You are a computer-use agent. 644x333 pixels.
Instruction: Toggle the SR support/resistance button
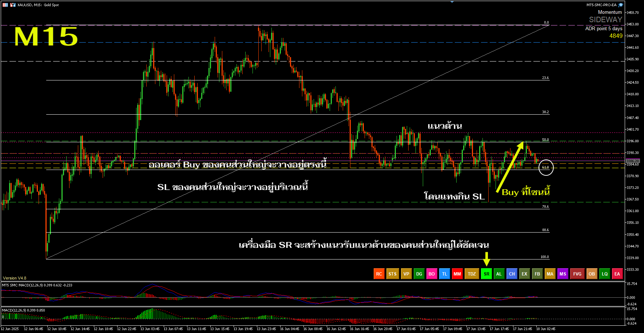[486, 274]
